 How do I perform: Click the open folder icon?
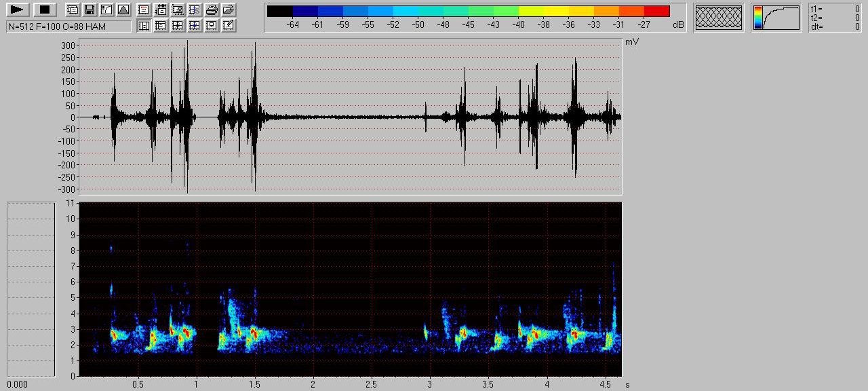coord(229,10)
